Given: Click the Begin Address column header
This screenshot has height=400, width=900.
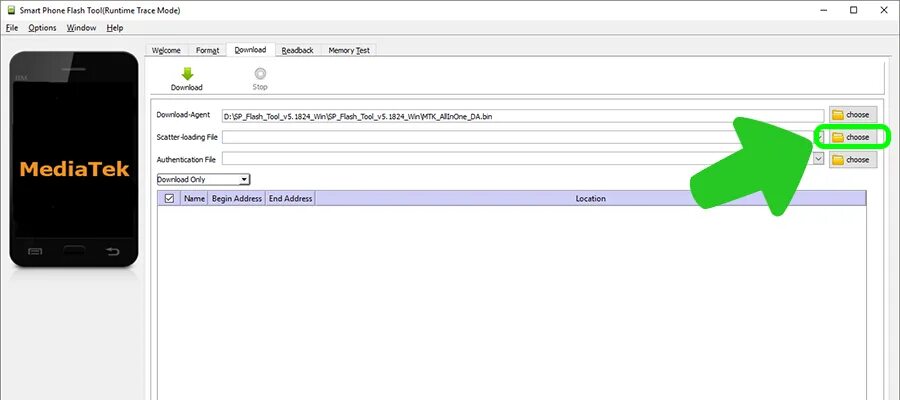Looking at the screenshot, I should tap(237, 199).
